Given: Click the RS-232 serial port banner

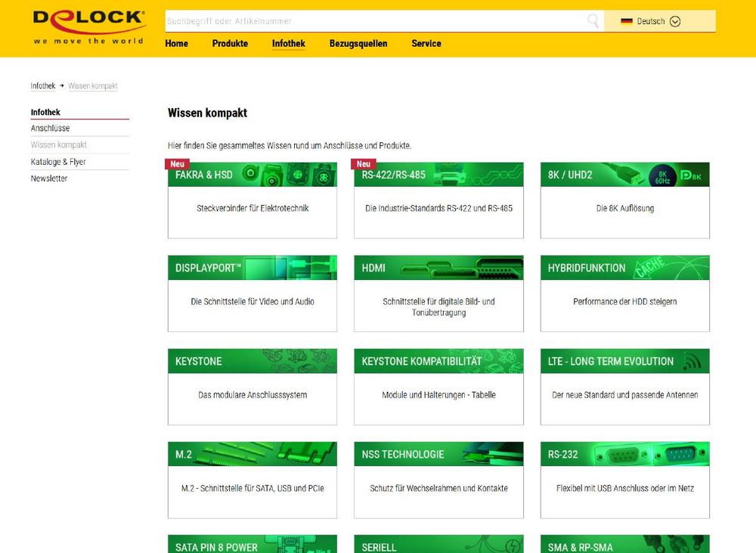Looking at the screenshot, I should tap(624, 454).
